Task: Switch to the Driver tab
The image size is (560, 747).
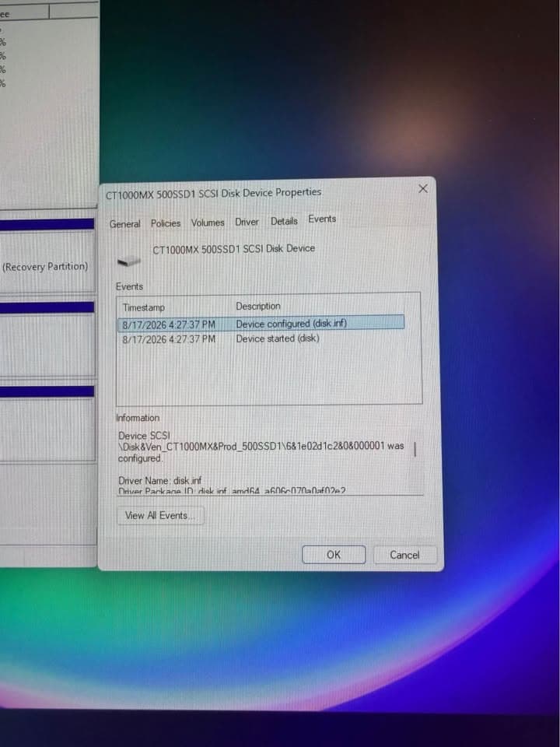Action: click(247, 222)
